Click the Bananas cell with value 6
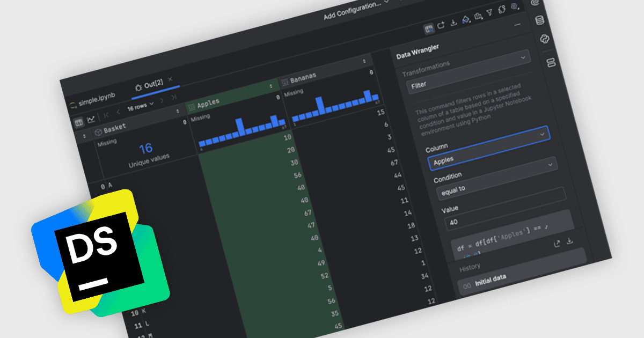 point(386,124)
